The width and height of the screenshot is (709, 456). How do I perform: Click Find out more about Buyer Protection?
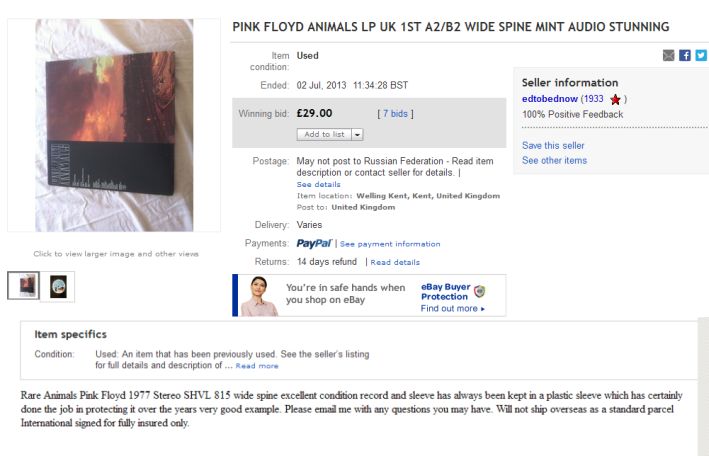coord(452,309)
